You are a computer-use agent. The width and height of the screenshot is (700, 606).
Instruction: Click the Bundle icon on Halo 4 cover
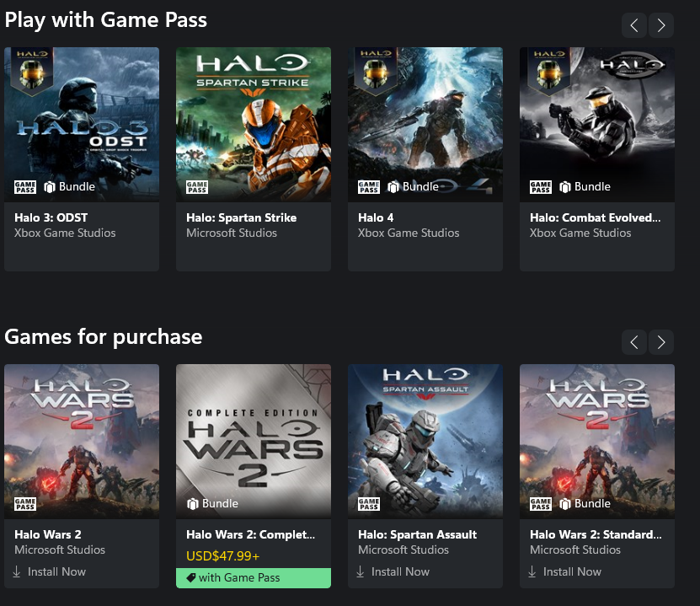pos(393,187)
